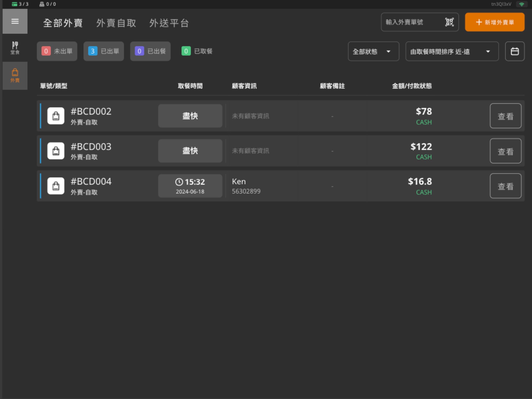
Task: Toggle the 已出餐 status filter
Action: coord(150,51)
